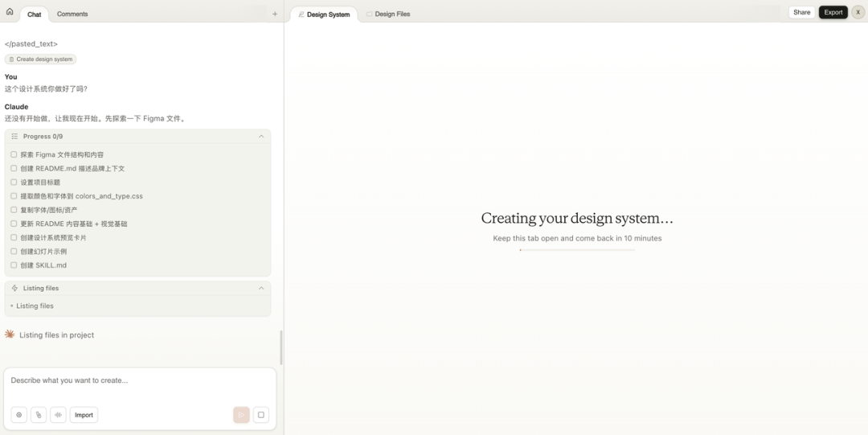Open settings icon in the prompt box
868x435 pixels.
coord(19,415)
